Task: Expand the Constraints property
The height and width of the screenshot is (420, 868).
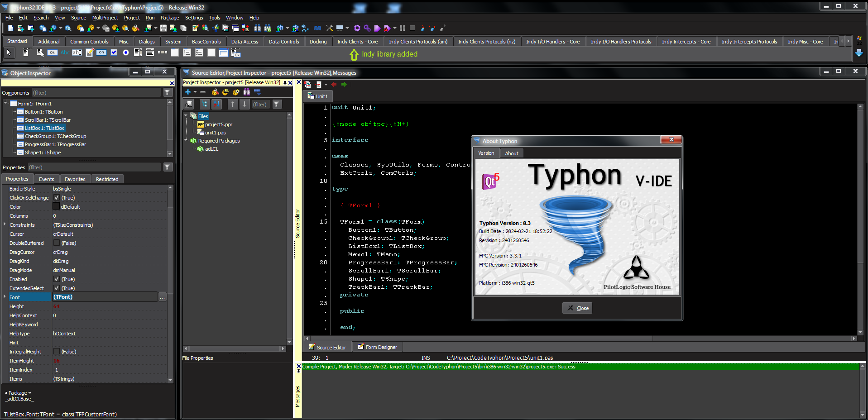Action: pyautogui.click(x=5, y=224)
